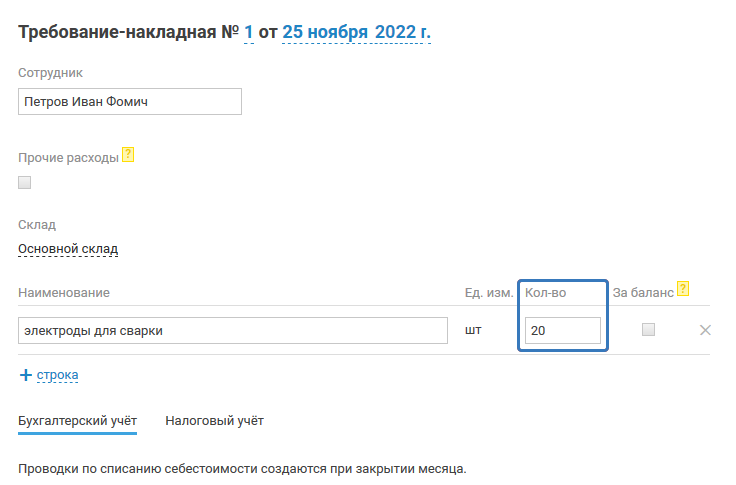The height and width of the screenshot is (485, 736).
Task: Switch to the Налоговый учёт tab
Action: click(214, 421)
